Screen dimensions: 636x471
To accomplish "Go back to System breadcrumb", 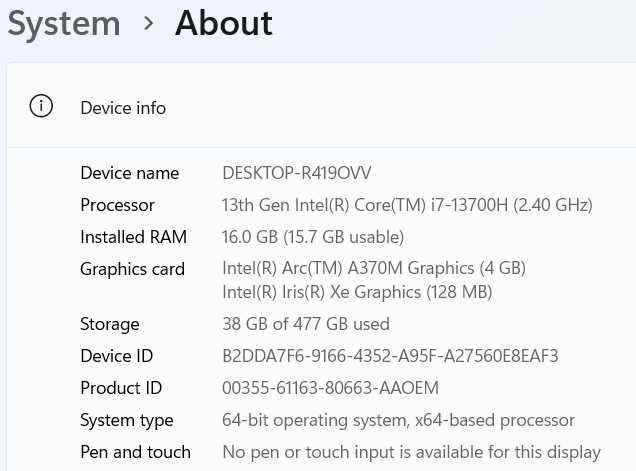I will (x=64, y=24).
